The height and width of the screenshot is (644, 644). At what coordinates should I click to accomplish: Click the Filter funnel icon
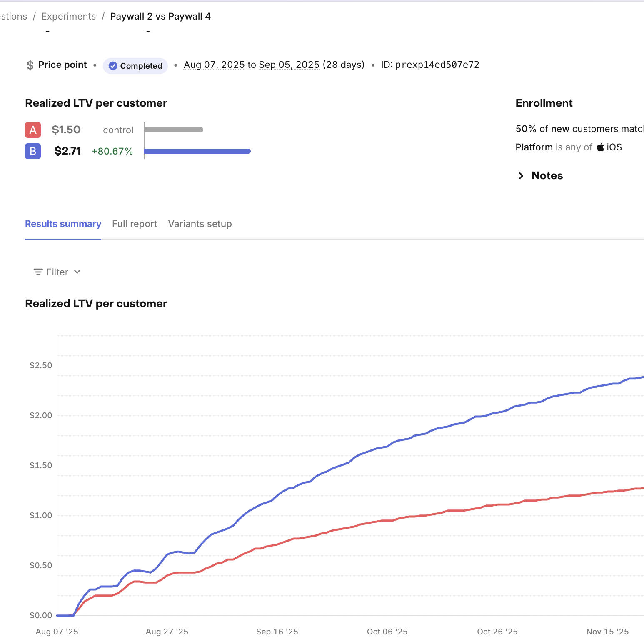pyautogui.click(x=37, y=272)
